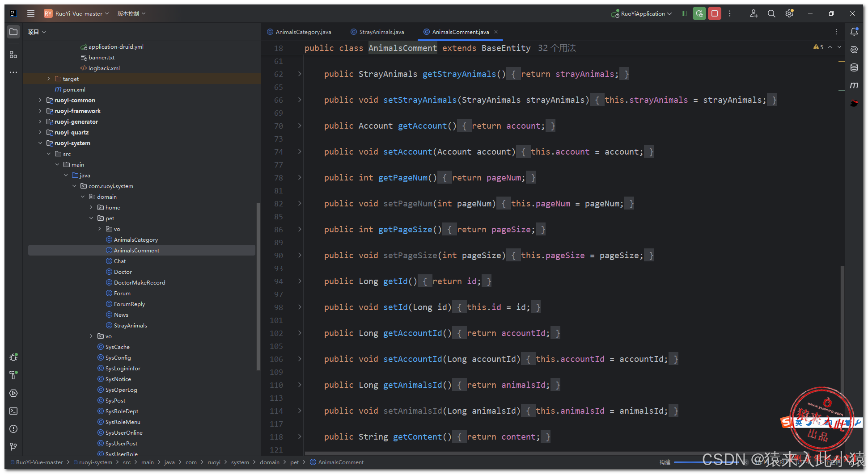This screenshot has height=474, width=868.
Task: Open editor tab options vertical dots
Action: click(836, 32)
